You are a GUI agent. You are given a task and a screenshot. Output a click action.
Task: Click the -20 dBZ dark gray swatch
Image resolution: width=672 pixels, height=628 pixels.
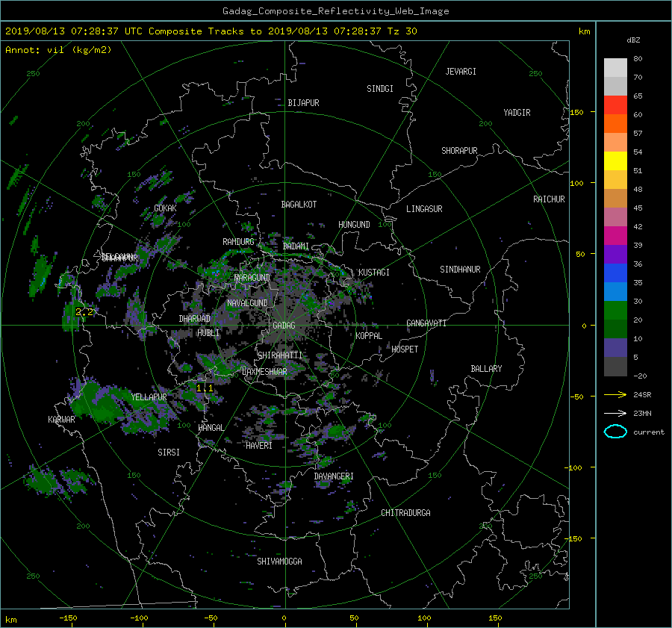(615, 366)
